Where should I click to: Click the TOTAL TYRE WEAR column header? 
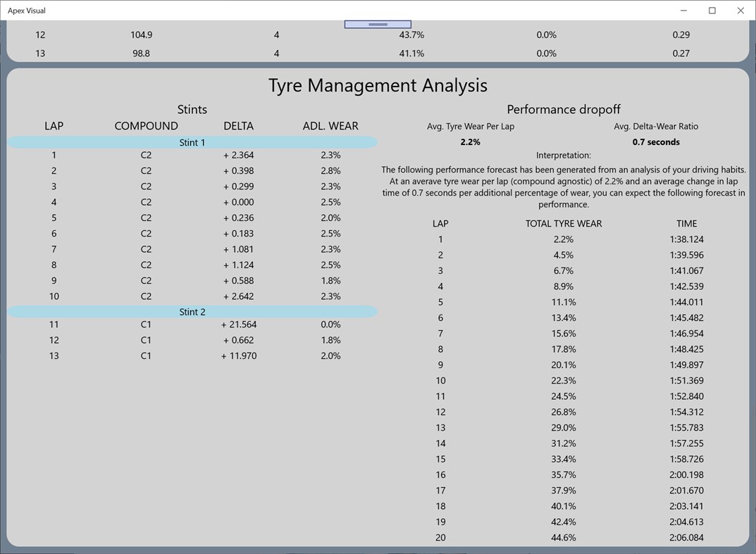coord(564,224)
